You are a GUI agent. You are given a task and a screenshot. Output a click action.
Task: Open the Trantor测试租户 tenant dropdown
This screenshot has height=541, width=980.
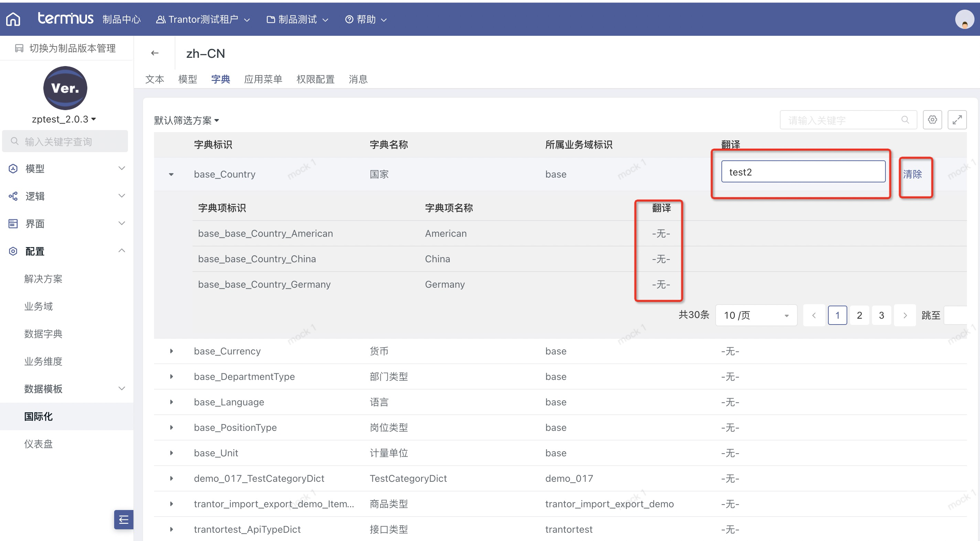[203, 19]
